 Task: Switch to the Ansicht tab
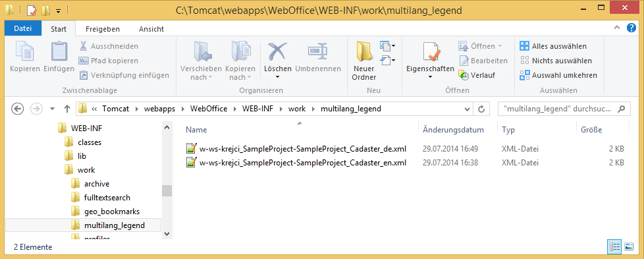pos(151,29)
